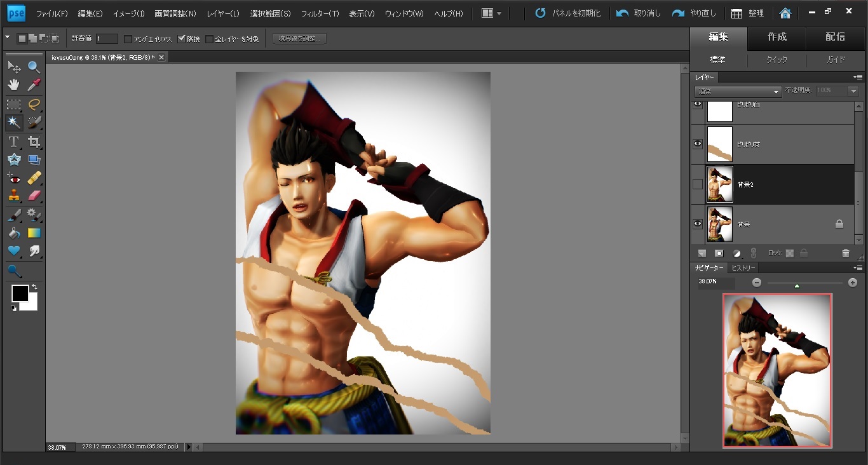Choose new selection mode button

coord(21,39)
